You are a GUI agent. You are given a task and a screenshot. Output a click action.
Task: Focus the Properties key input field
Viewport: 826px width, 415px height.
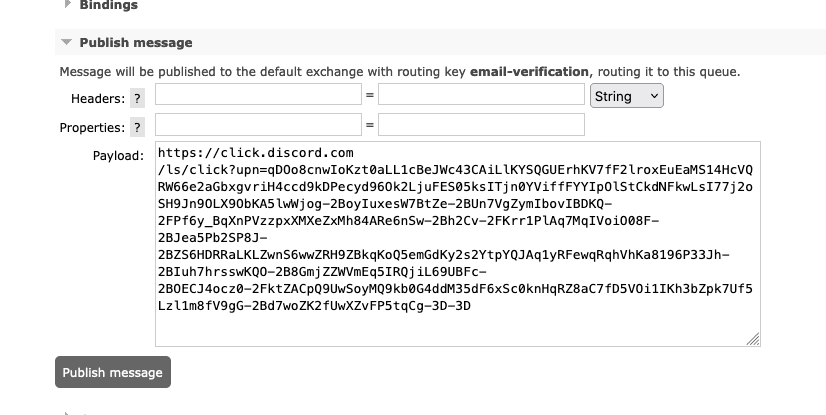point(258,124)
